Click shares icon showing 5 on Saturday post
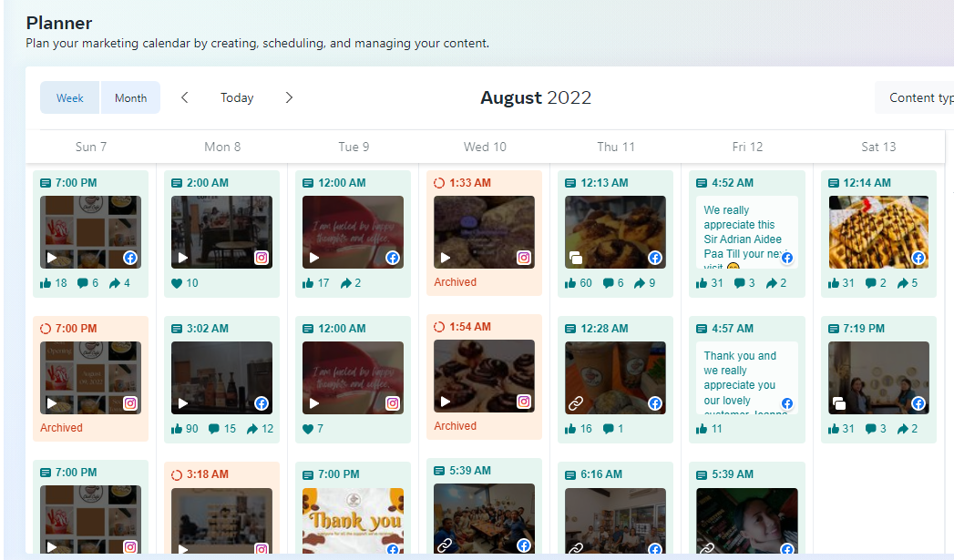The width and height of the screenshot is (954, 560). click(x=902, y=283)
